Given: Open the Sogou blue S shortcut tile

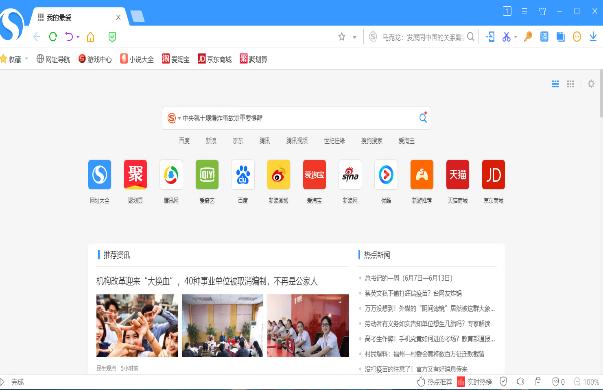Looking at the screenshot, I should (100, 175).
